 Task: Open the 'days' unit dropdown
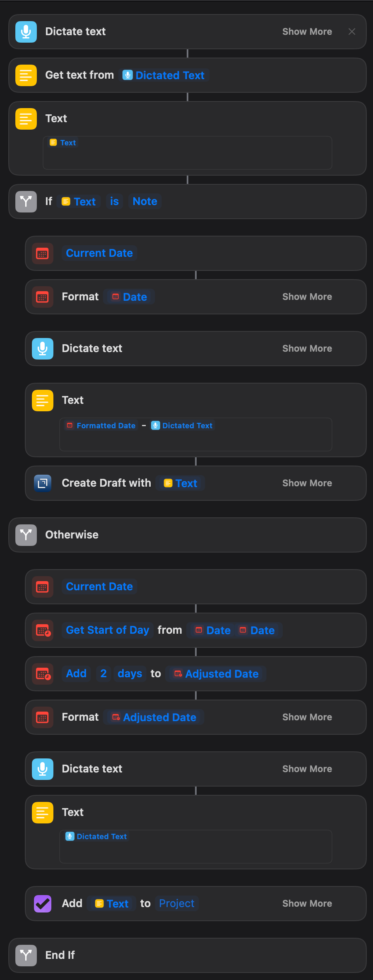click(130, 674)
